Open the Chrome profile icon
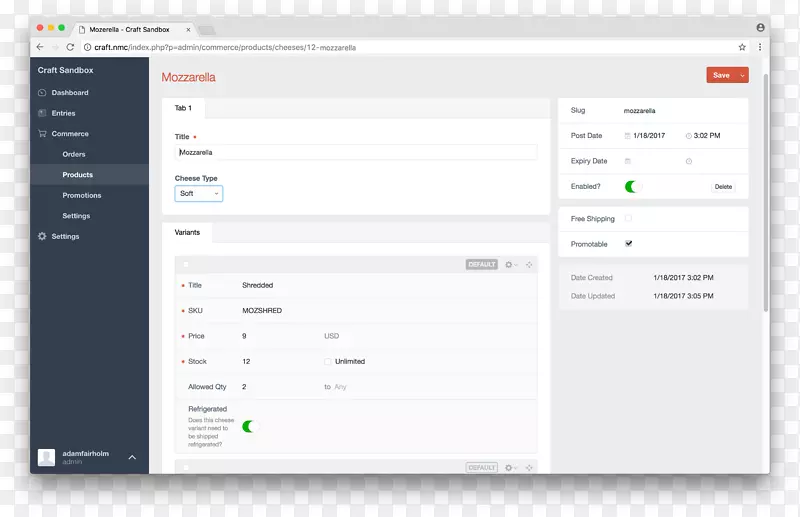800x517 pixels. click(x=760, y=28)
